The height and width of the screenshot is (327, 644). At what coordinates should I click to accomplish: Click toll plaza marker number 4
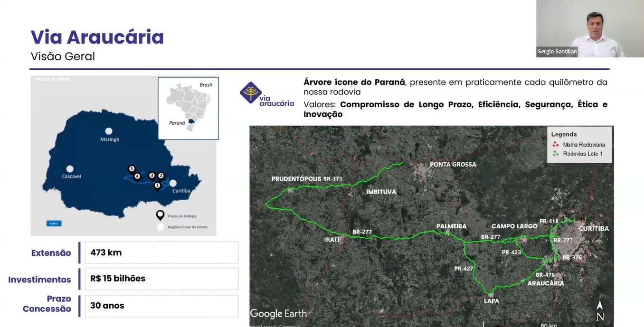137,177
